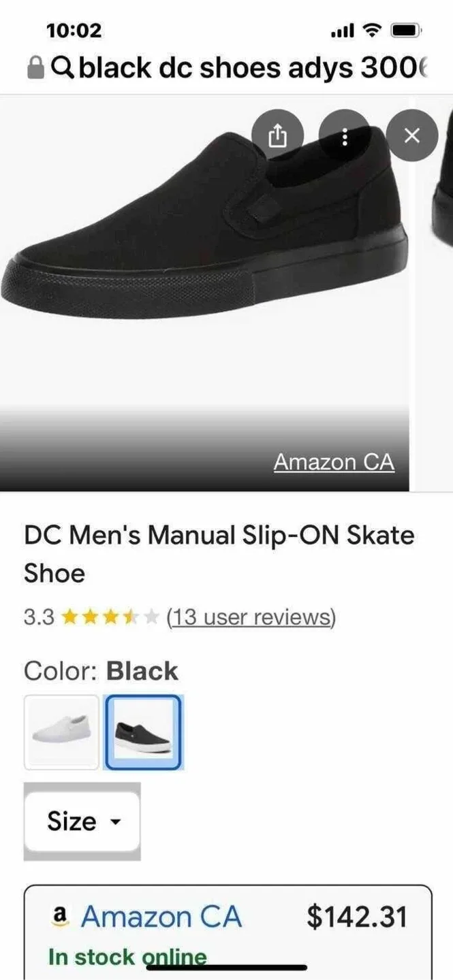Viewport: 453px width, 980px height.
Task: Select the black shoe color option
Action: click(x=143, y=732)
